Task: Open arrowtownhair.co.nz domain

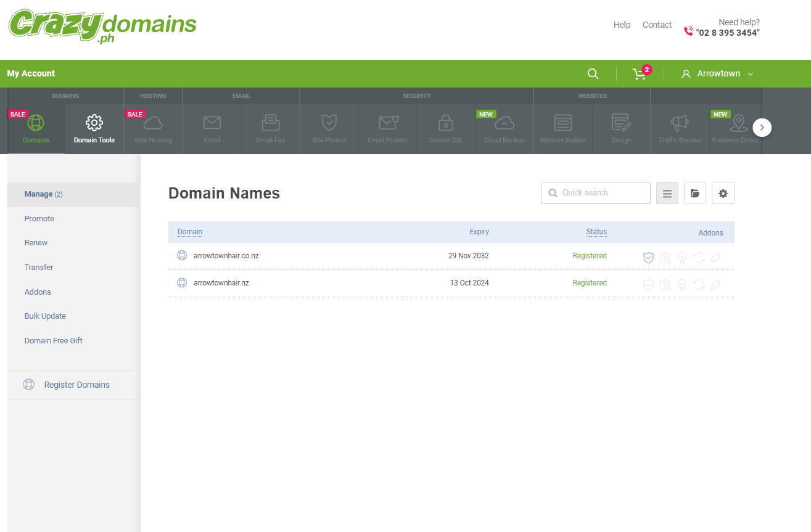Action: pyautogui.click(x=226, y=255)
